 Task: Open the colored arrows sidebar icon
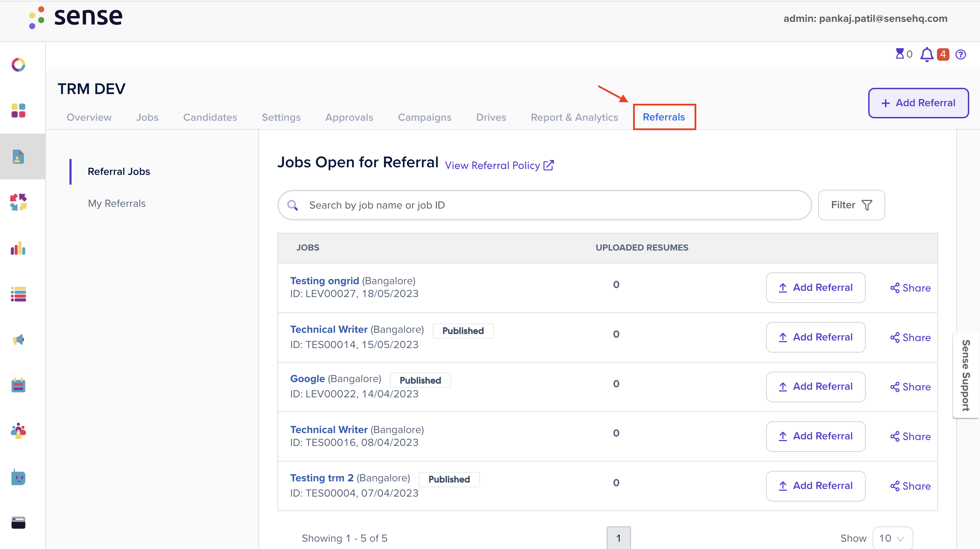[x=18, y=202]
